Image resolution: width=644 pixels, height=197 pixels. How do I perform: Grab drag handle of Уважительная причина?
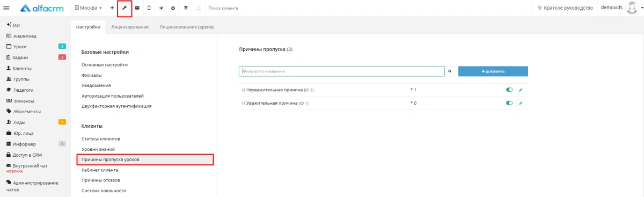(x=243, y=103)
